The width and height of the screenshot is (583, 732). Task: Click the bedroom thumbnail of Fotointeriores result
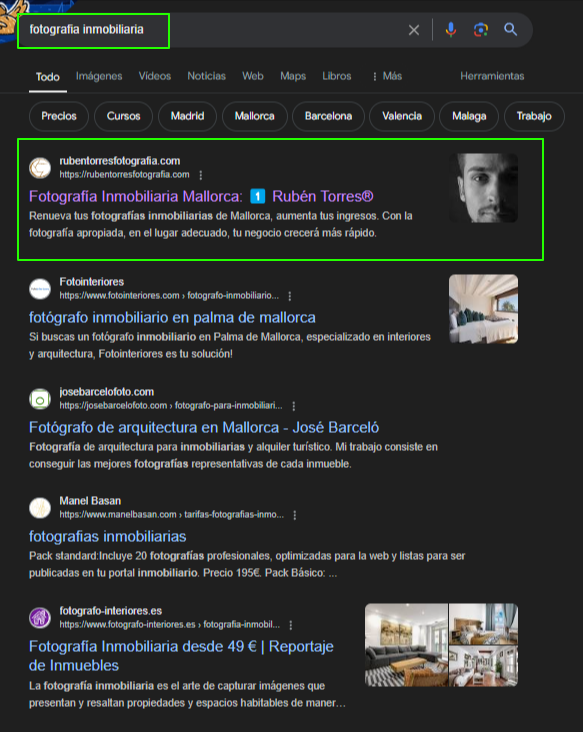(x=483, y=309)
